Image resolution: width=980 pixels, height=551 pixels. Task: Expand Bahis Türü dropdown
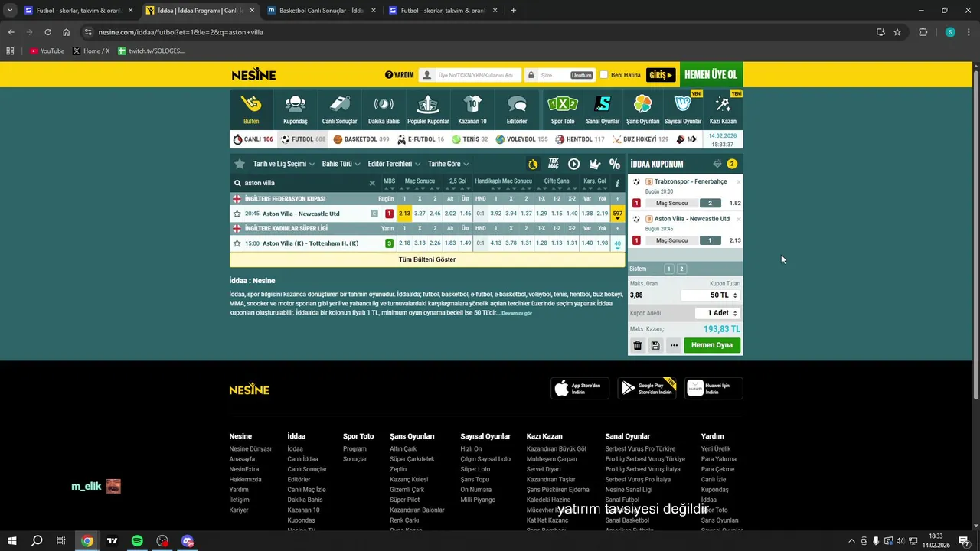pyautogui.click(x=341, y=164)
